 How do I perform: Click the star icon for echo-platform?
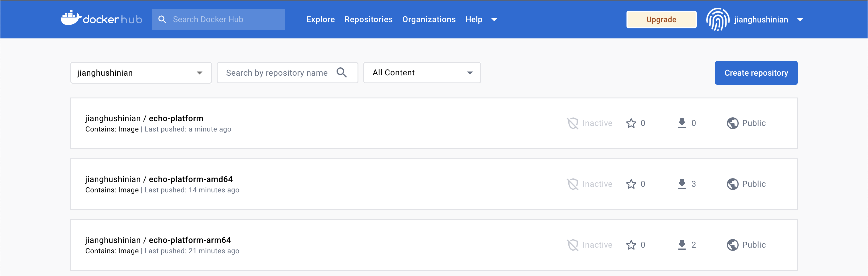[x=631, y=123]
